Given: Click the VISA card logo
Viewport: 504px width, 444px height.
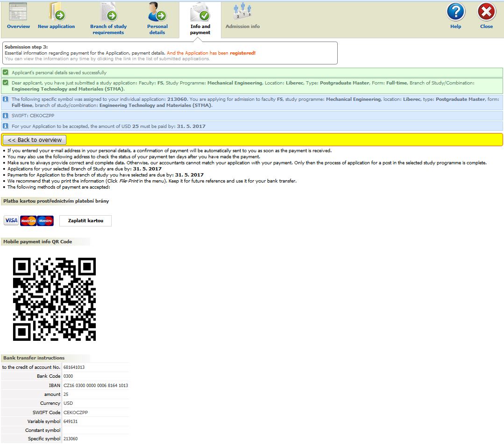Looking at the screenshot, I should (x=11, y=220).
